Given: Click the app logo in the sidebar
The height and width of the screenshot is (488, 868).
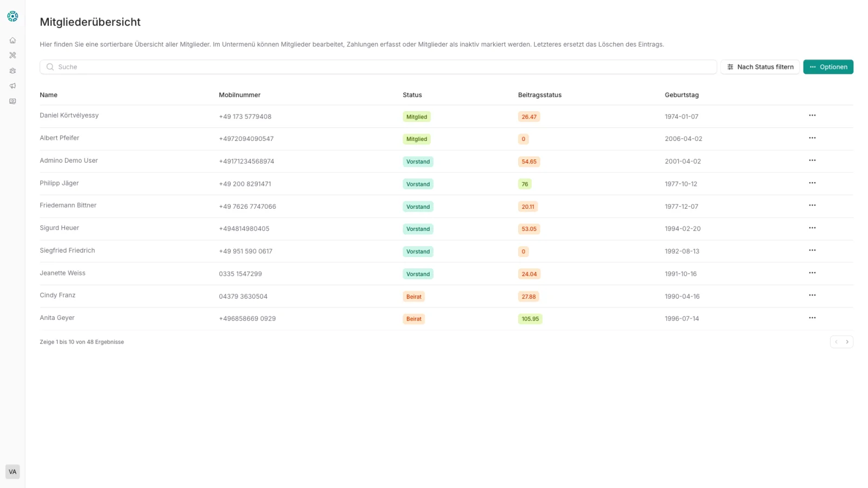Looking at the screenshot, I should (x=12, y=16).
